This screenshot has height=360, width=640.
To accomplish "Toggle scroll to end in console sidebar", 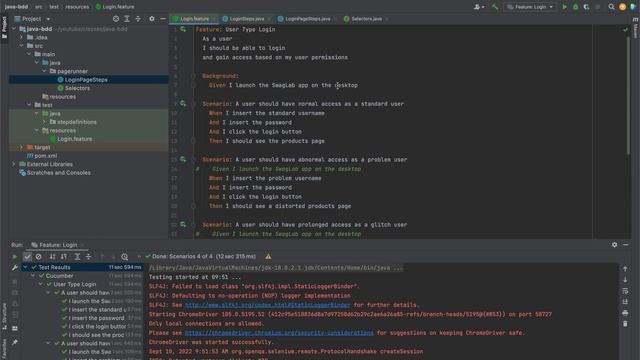I will pos(625,302).
